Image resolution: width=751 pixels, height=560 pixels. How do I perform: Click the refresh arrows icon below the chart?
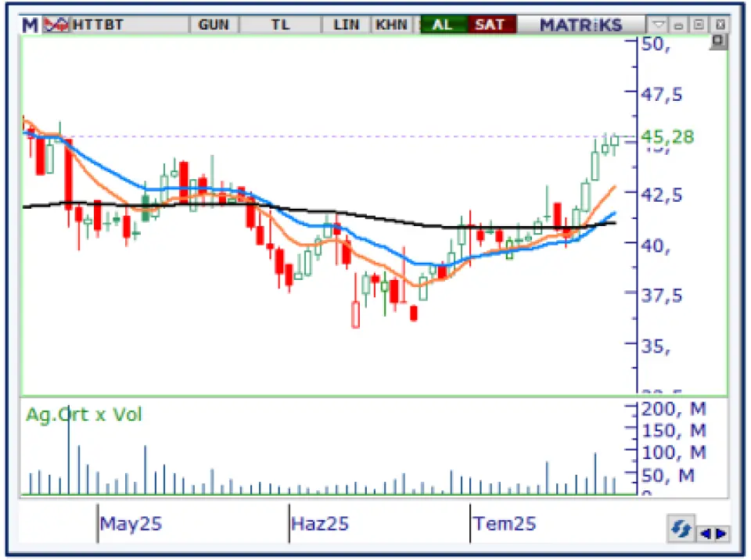(681, 529)
